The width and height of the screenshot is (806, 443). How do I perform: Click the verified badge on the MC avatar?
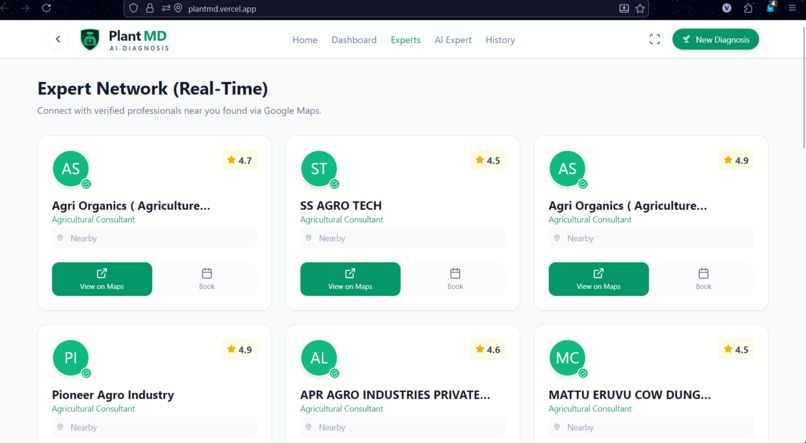click(583, 373)
